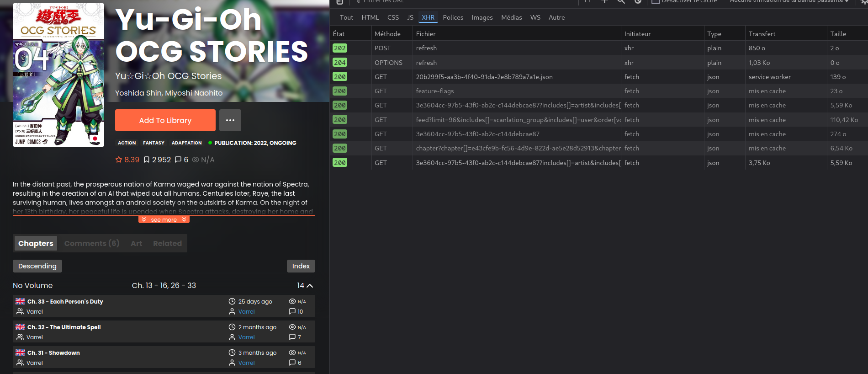
Task: Open the Varrel uploader link on Ch. 33
Action: point(247,312)
